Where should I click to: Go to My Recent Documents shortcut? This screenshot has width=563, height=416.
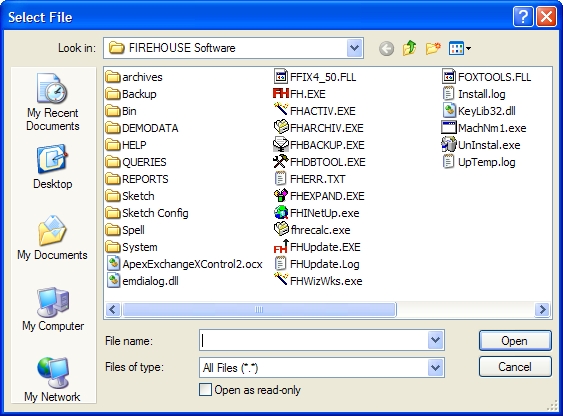[52, 102]
